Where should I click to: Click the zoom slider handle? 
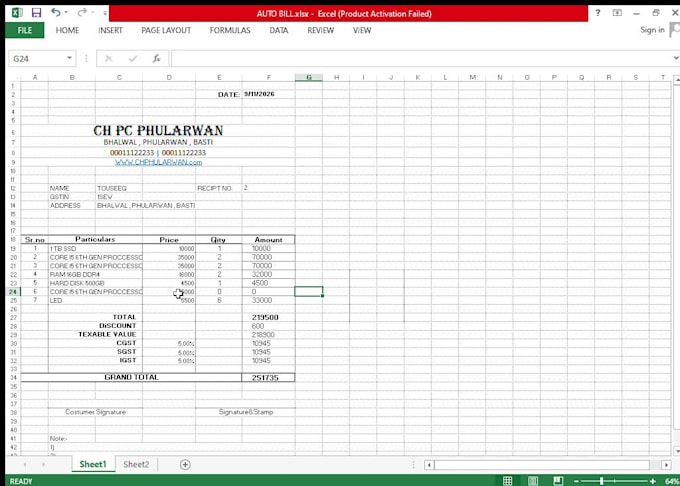click(602, 481)
